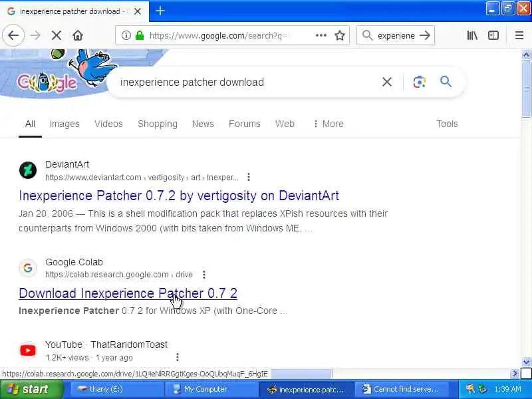532x399 pixels.
Task: Stop loading the page with the X button
Action: pos(57,35)
